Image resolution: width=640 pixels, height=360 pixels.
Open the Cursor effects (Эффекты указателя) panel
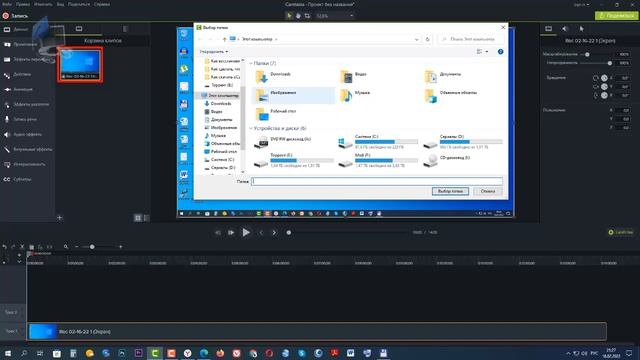click(27, 104)
